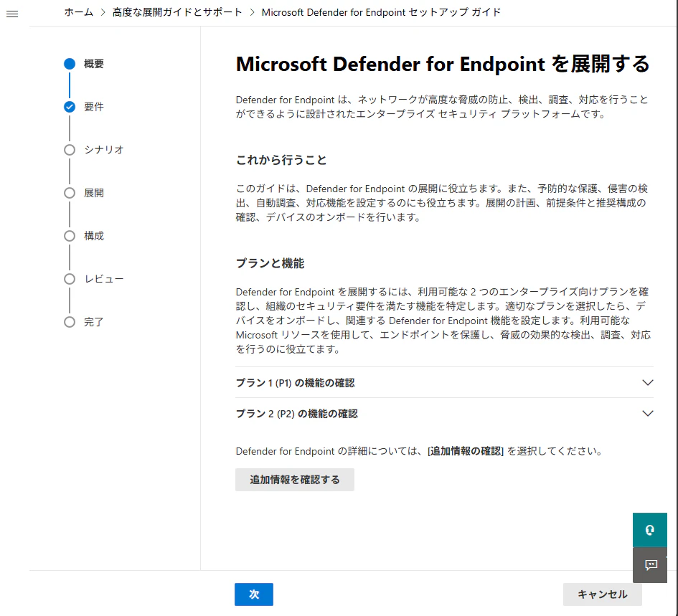Go to 高度な展開ガイドとサポート breadcrumb
The width and height of the screenshot is (678, 616).
[177, 12]
